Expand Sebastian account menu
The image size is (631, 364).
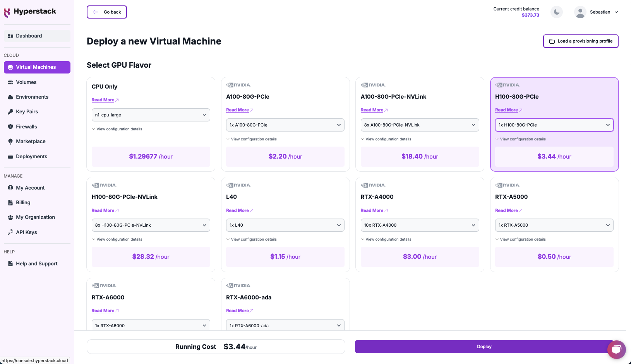(x=604, y=12)
